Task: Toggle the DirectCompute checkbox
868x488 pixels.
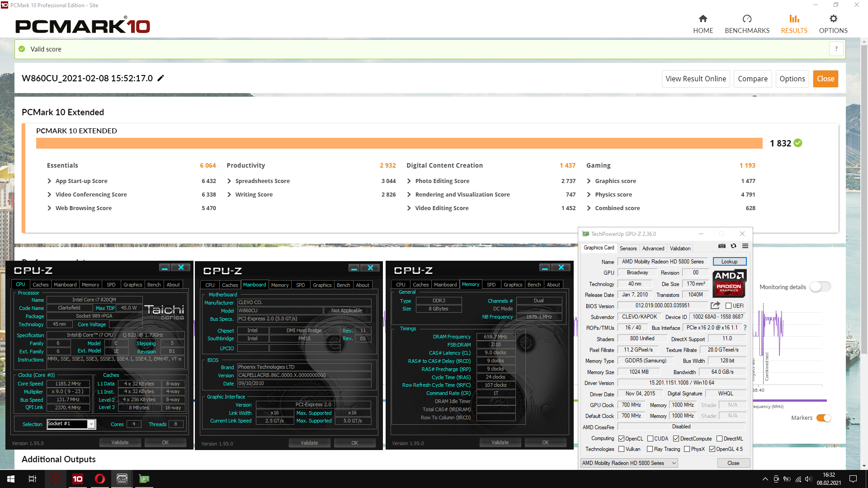Action: 676,439
